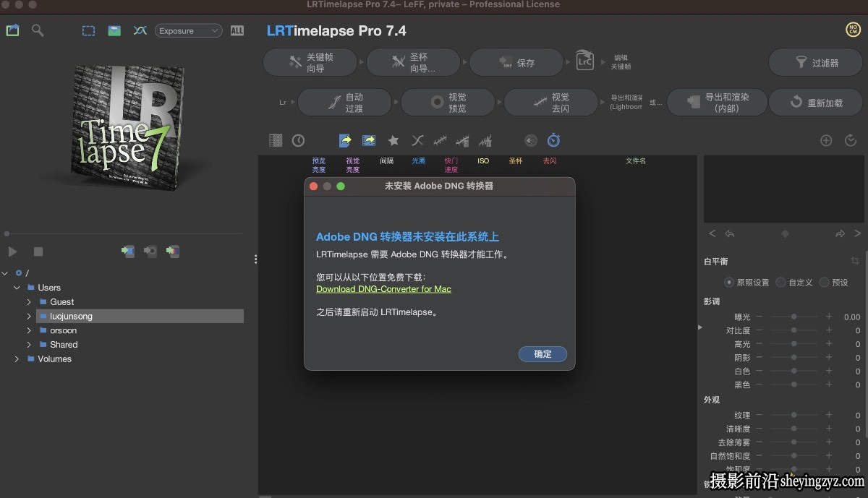868x498 pixels.
Task: Expand the Volumes folder
Action: [17, 359]
